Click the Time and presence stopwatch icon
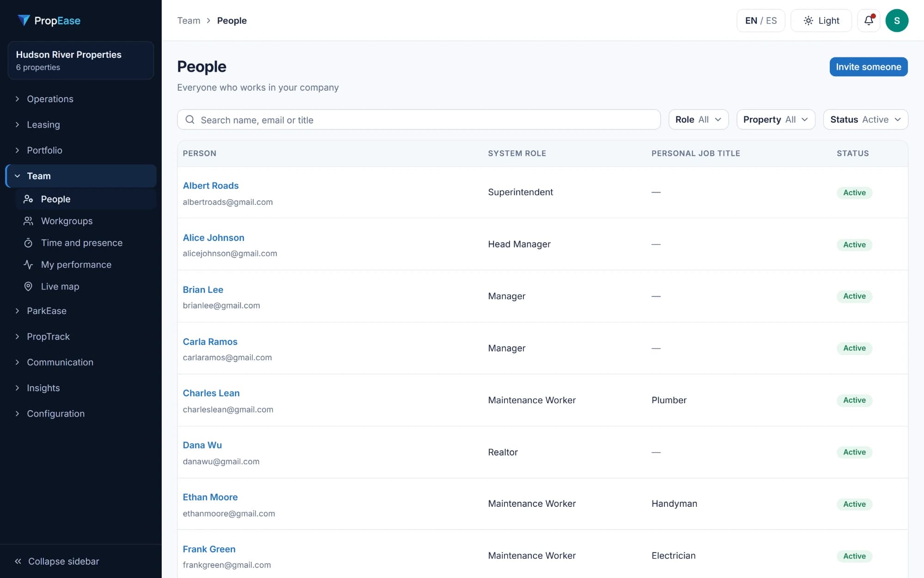Screen dimensions: 924x578 pos(28,243)
